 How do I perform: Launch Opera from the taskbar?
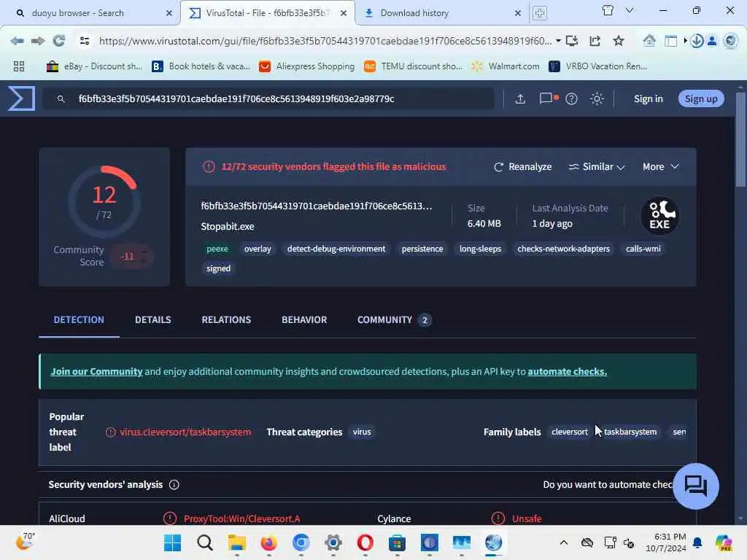click(365, 542)
